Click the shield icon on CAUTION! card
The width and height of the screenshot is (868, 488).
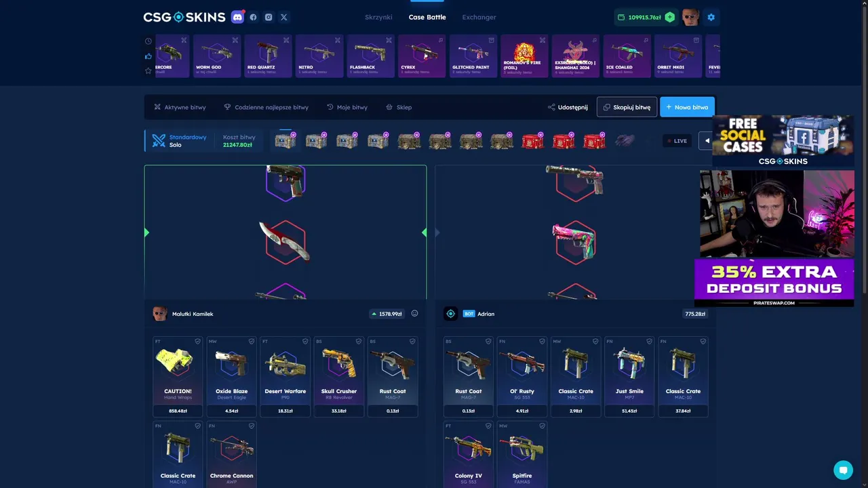(x=198, y=342)
